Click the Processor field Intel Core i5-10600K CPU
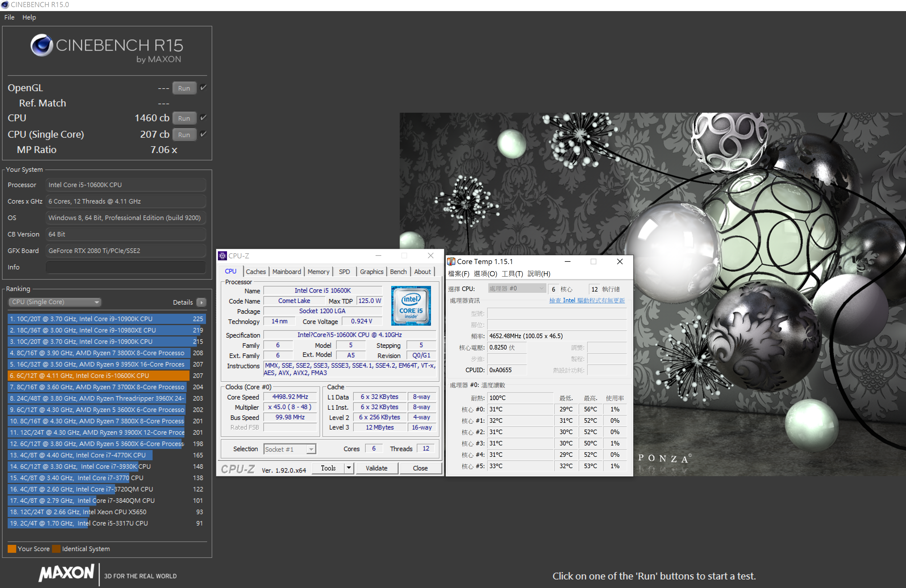Screen dimensions: 906x588 pyautogui.click(x=126, y=185)
